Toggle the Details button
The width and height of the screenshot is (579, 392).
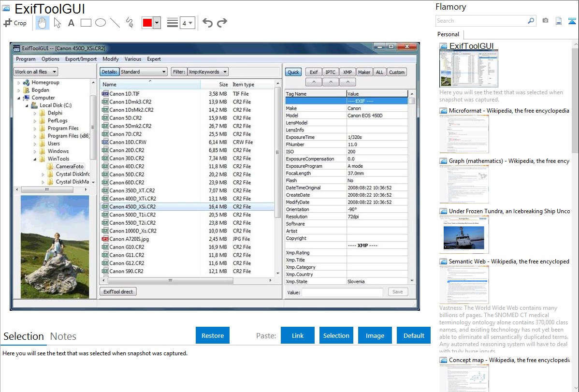(109, 72)
